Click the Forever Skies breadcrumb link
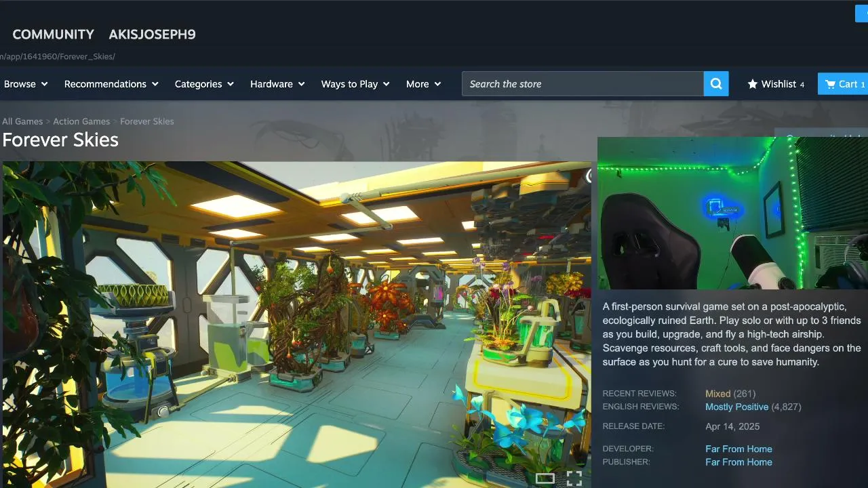Image resolution: width=868 pixels, height=488 pixels. [x=147, y=121]
